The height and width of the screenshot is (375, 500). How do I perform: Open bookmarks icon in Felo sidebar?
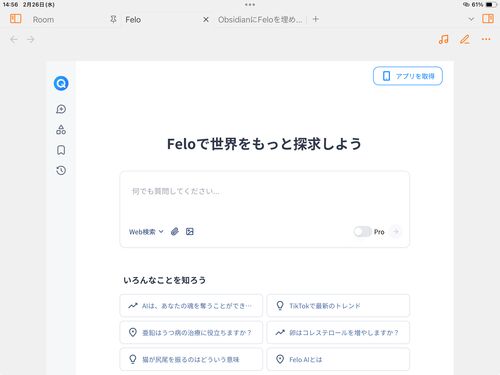click(61, 150)
